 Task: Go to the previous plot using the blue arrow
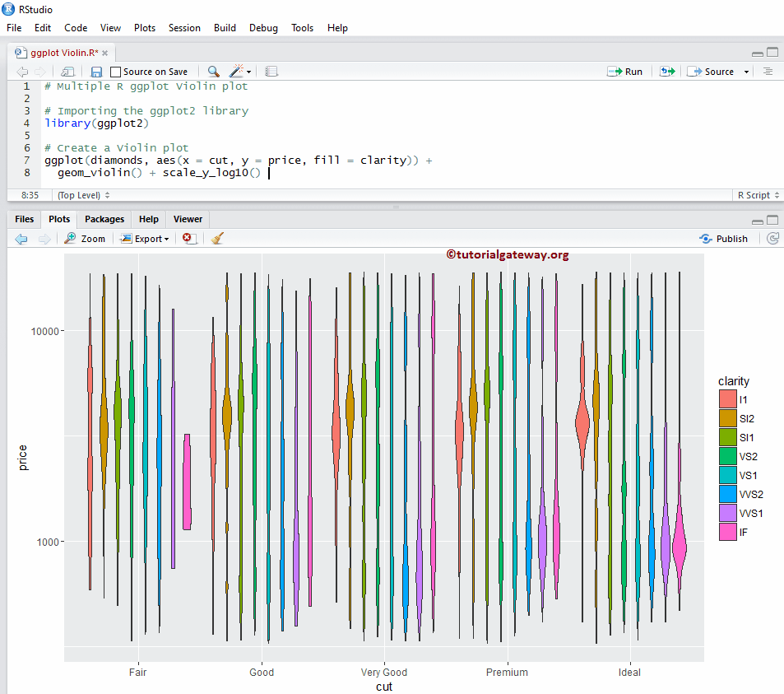[x=21, y=238]
